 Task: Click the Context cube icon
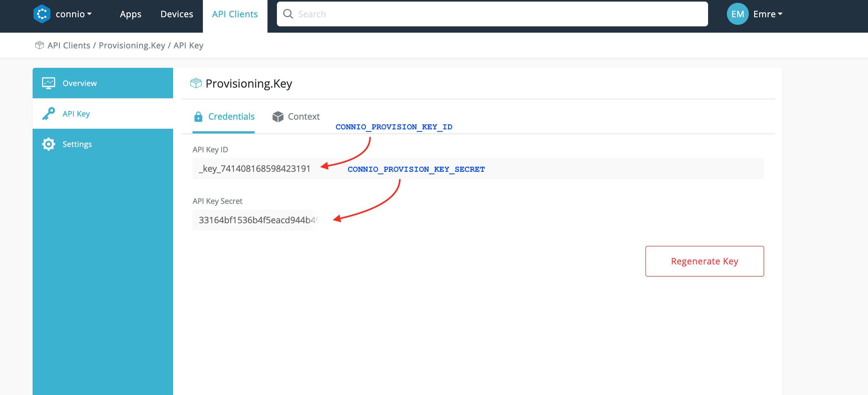278,117
